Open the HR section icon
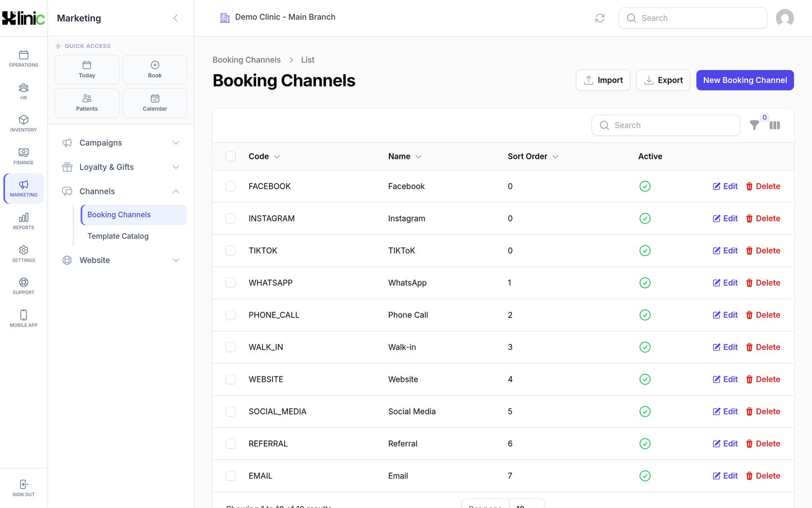Image resolution: width=812 pixels, height=508 pixels. tap(23, 91)
